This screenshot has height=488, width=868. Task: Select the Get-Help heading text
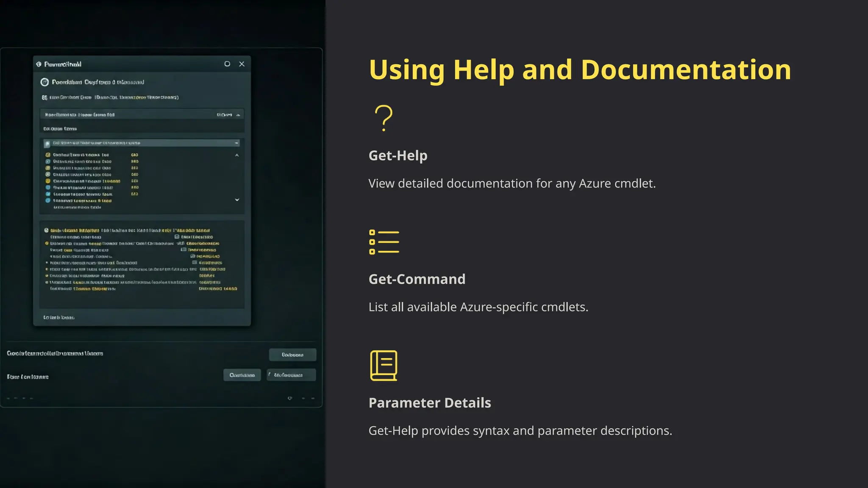[x=398, y=155]
